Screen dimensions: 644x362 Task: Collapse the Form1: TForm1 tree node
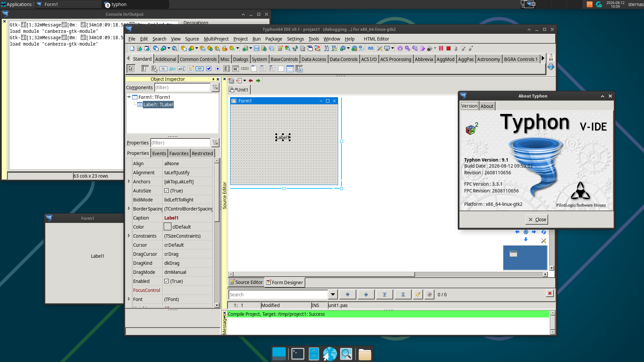[x=129, y=97]
